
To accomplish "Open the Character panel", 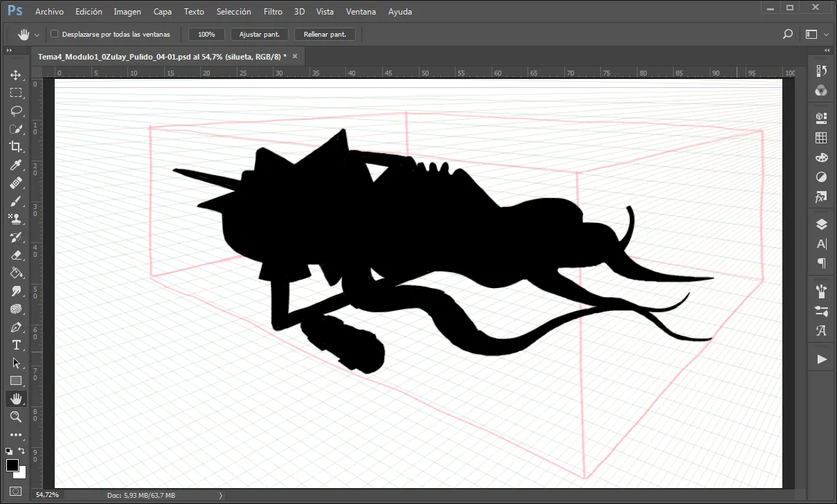I will click(x=822, y=244).
